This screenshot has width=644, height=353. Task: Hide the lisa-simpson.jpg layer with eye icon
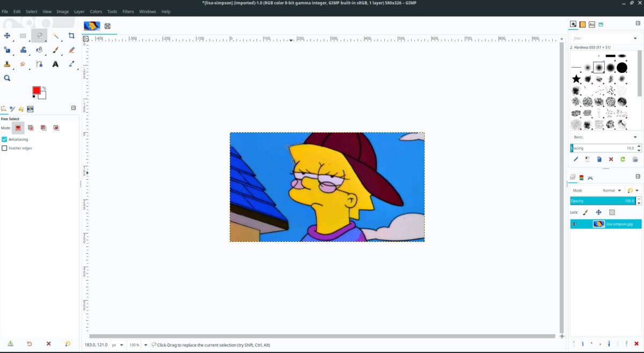574,224
